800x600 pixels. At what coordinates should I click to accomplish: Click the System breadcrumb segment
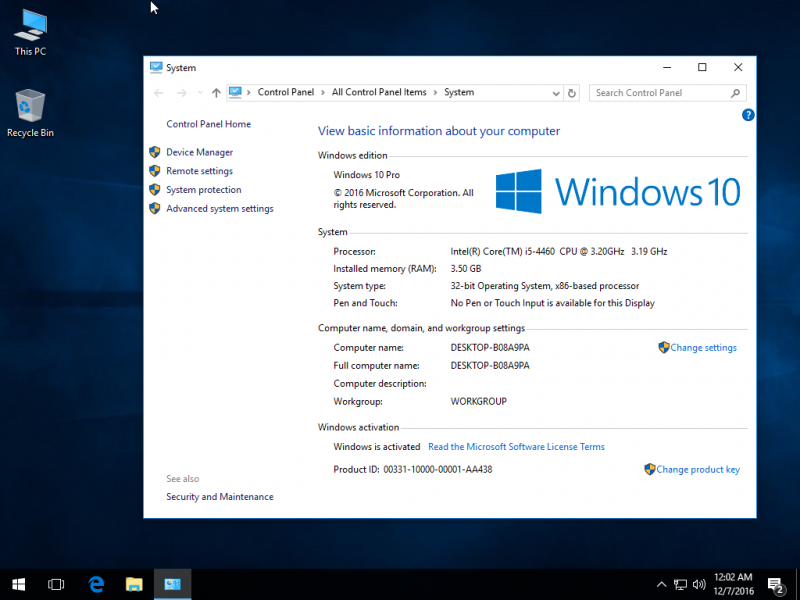459,92
